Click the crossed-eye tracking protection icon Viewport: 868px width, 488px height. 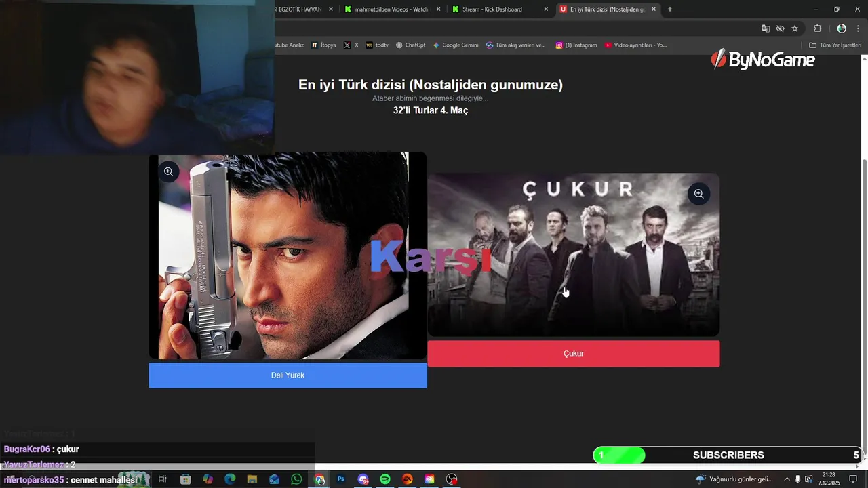(780, 28)
